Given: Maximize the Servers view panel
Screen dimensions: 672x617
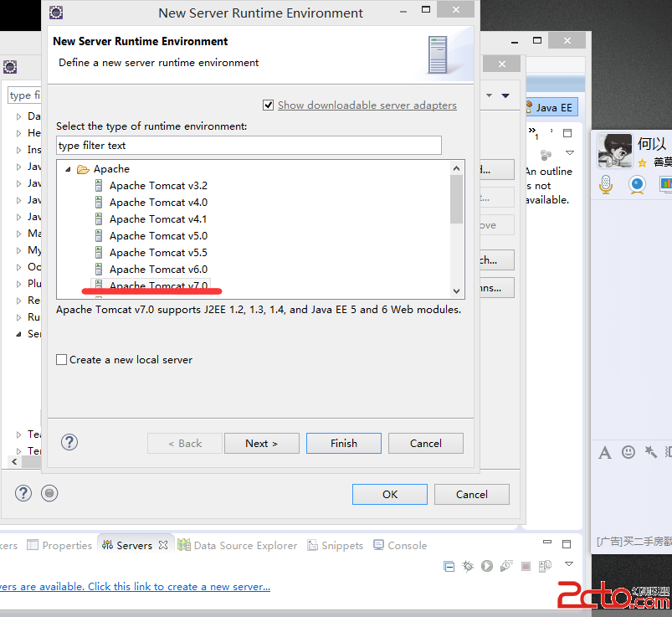Looking at the screenshot, I should tap(567, 543).
